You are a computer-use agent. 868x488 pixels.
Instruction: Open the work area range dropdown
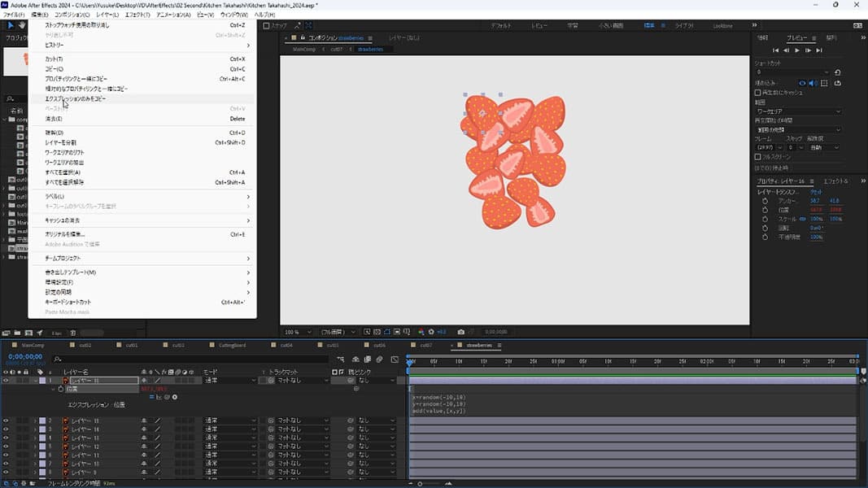(x=798, y=111)
